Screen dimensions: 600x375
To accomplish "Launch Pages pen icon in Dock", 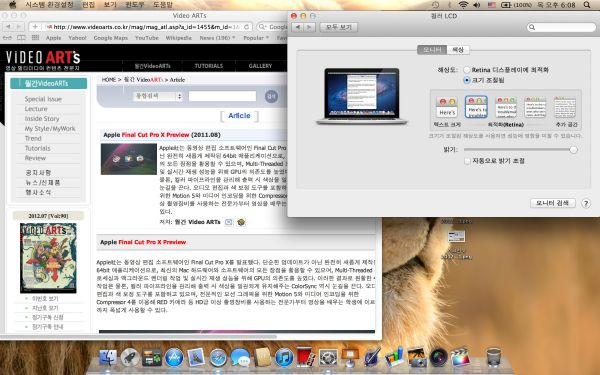I will pyautogui.click(x=372, y=358).
